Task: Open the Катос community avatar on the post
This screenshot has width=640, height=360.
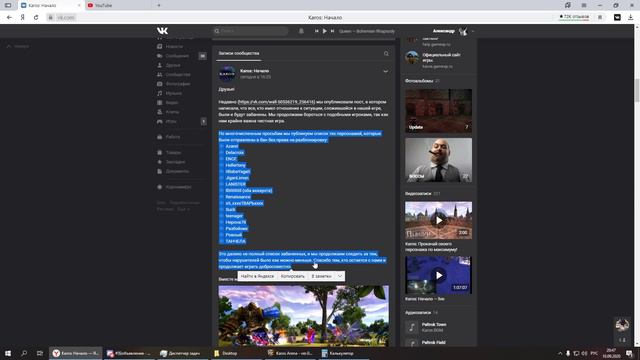Action: 227,74
